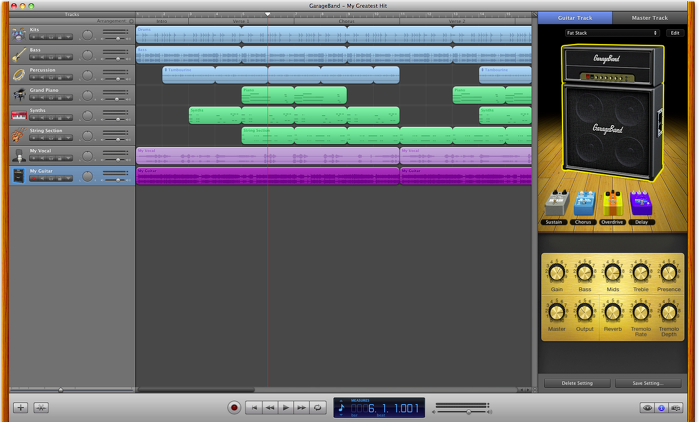Click the horizontal timeline scrollbar
This screenshot has width=700, height=422.
pos(196,390)
